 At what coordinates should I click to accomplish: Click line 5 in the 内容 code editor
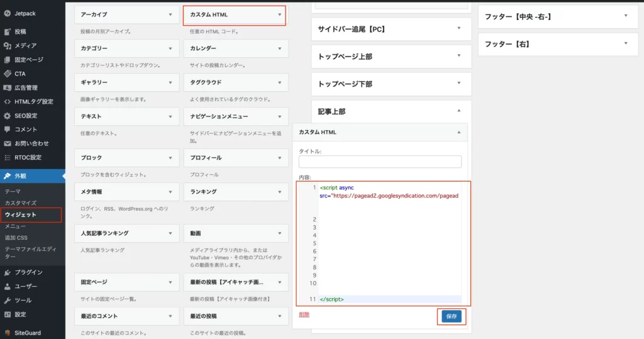click(x=389, y=243)
